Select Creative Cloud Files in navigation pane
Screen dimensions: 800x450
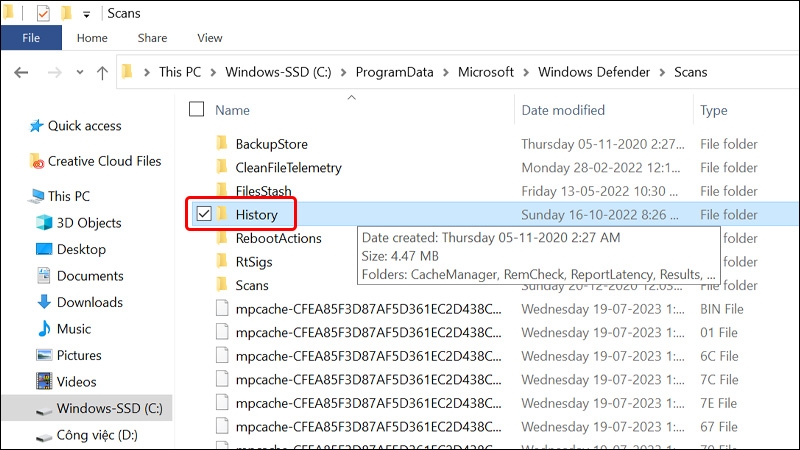[104, 161]
